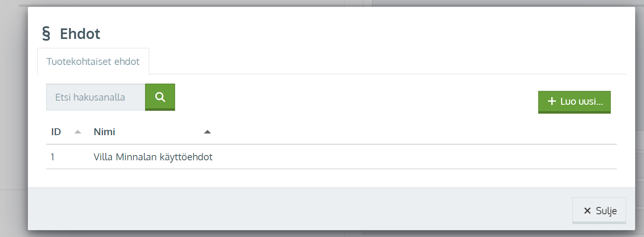Screen dimensions: 644x237
Task: Open the Villa Minnalan käyttöehdot entry
Action: 153,157
